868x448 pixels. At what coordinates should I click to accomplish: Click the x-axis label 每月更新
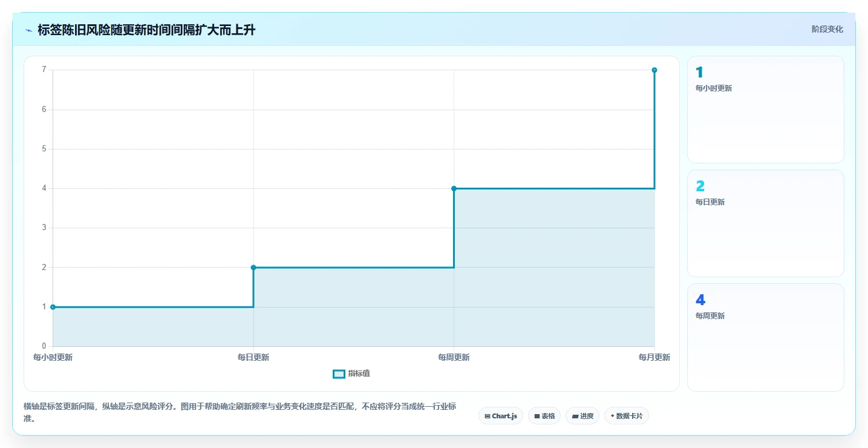(654, 357)
